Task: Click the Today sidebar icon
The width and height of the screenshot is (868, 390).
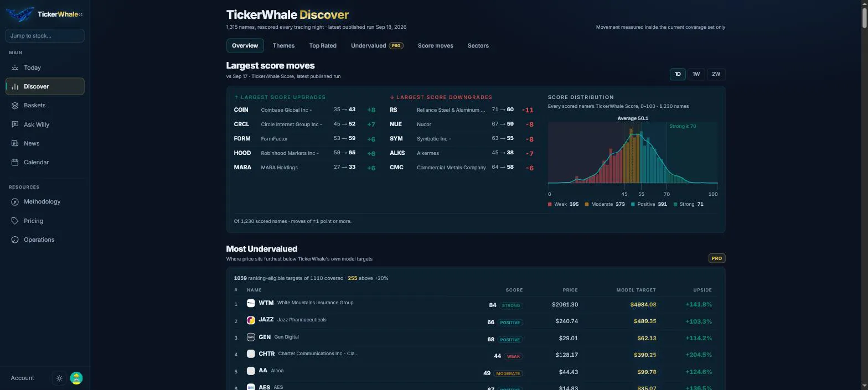Action: coord(15,67)
